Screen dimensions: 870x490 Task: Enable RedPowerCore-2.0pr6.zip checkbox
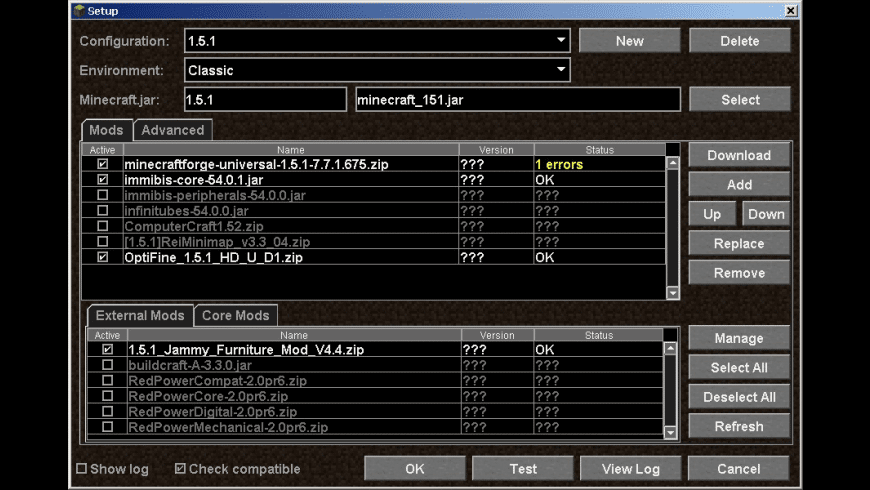(107, 396)
